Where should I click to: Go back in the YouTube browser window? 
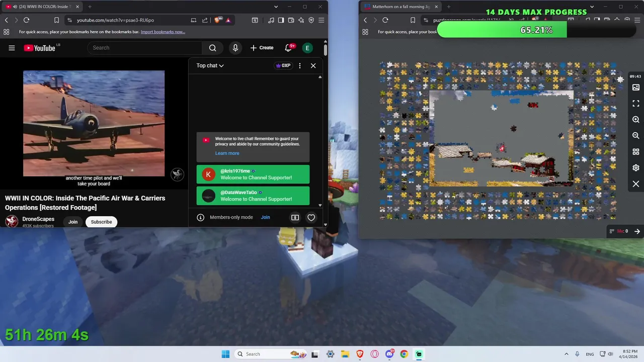6,20
